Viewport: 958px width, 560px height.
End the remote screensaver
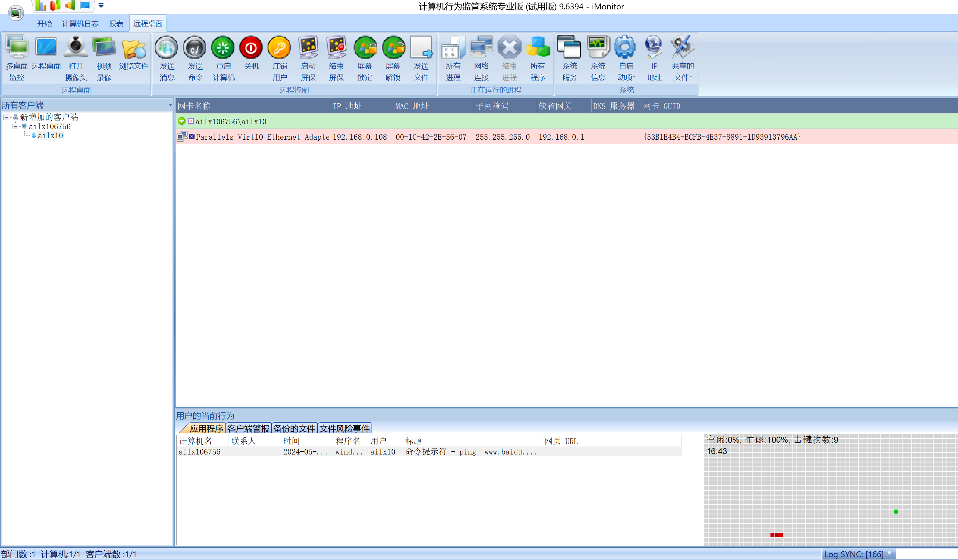pyautogui.click(x=337, y=58)
